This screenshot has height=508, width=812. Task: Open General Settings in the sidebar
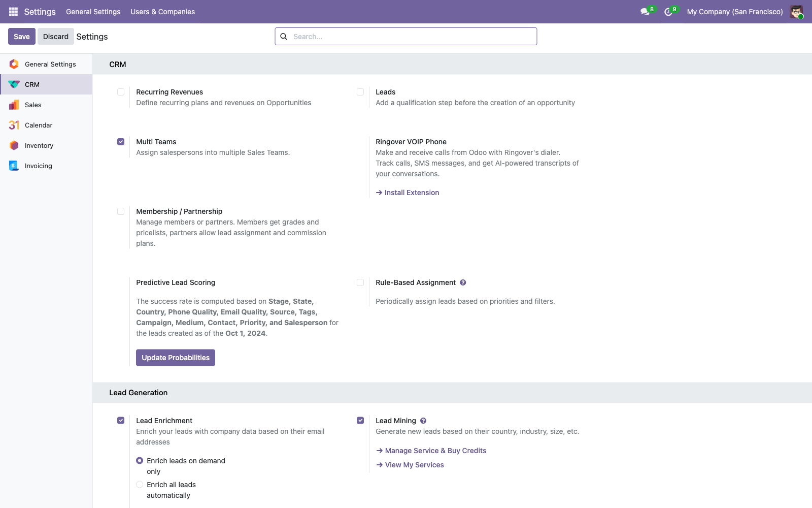tap(46, 64)
